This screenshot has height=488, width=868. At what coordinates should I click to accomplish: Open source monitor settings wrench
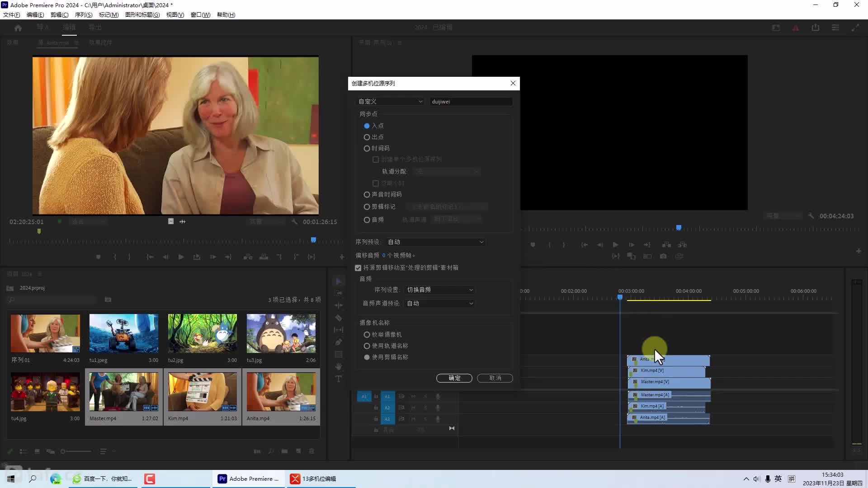[x=295, y=222]
